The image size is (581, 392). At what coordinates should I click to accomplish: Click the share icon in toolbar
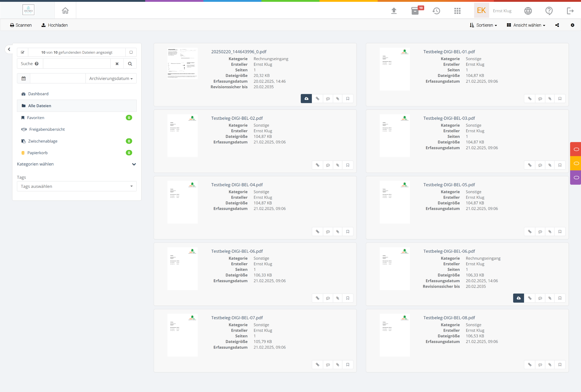(x=557, y=25)
